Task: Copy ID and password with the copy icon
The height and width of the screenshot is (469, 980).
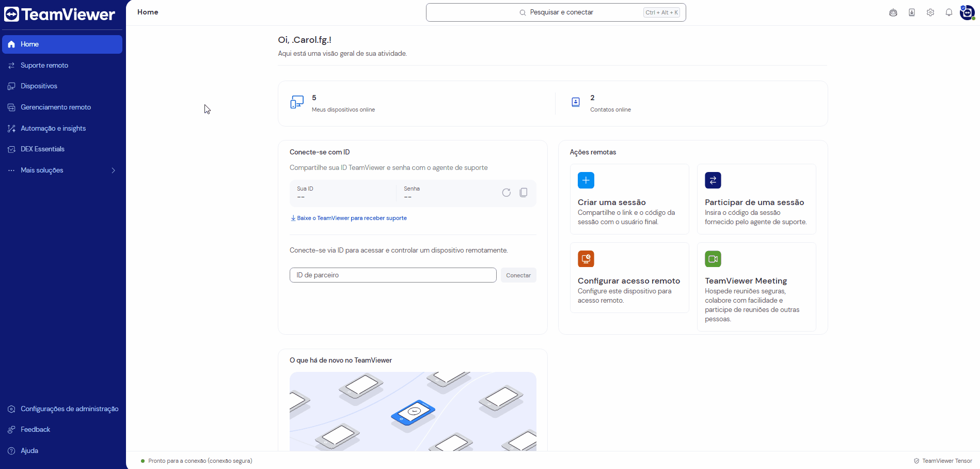Action: point(524,193)
